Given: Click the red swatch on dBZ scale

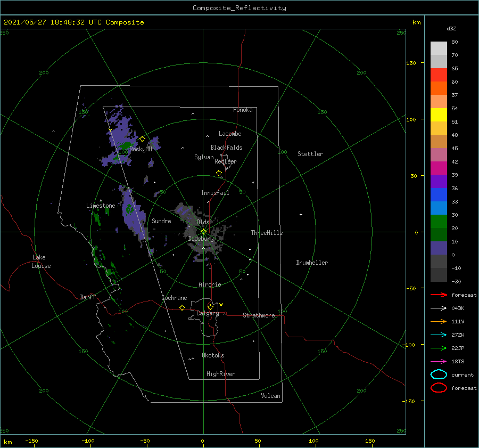Looking at the screenshot, I should [x=439, y=75].
